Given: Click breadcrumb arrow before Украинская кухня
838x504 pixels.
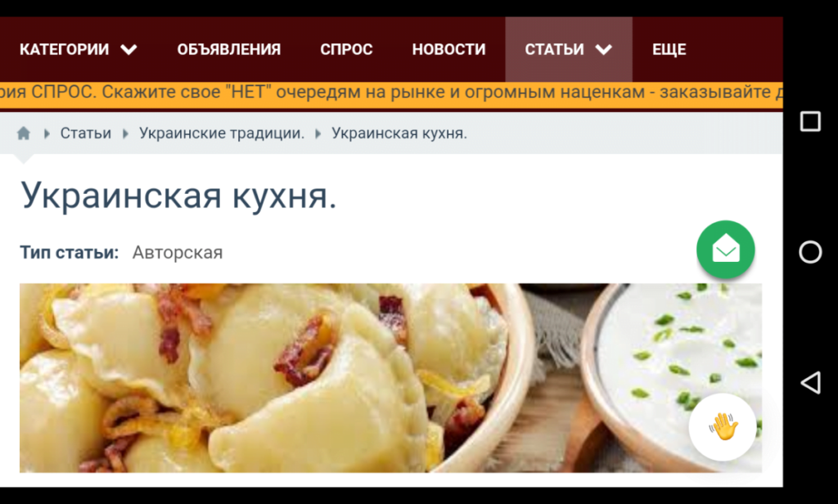Looking at the screenshot, I should tap(318, 133).
